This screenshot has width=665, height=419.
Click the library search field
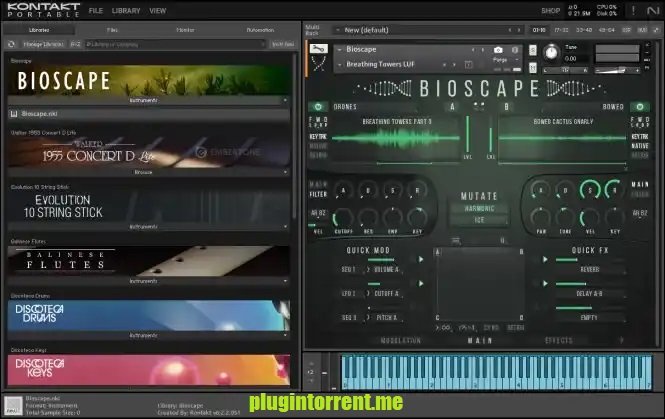pyautogui.click(x=175, y=44)
